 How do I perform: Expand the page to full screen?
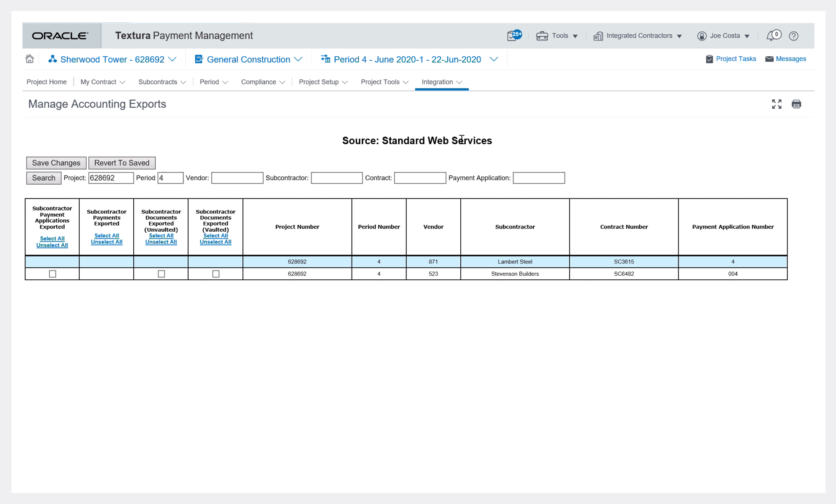[777, 104]
